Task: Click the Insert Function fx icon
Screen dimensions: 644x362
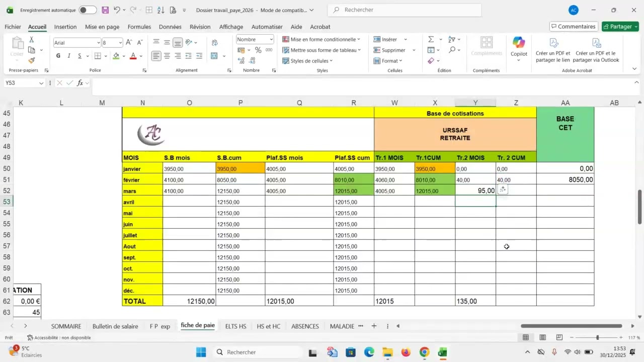Action: (80, 83)
